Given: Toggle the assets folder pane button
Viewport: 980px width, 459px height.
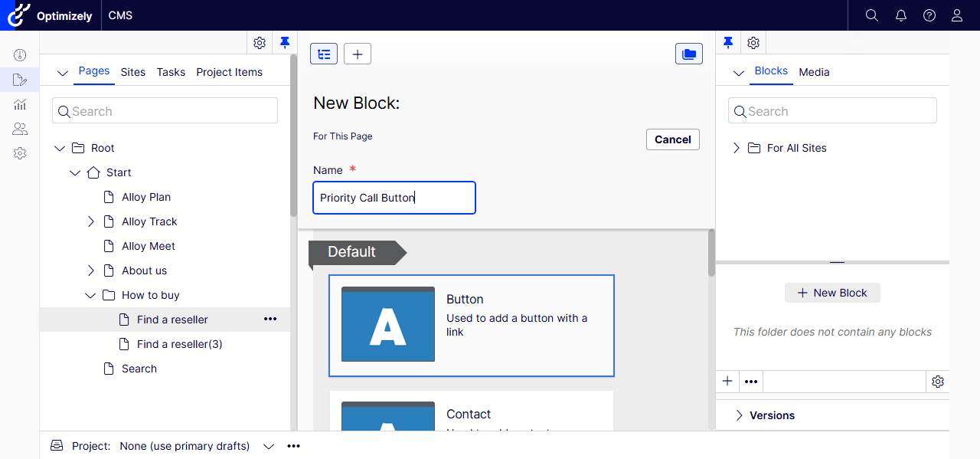Looking at the screenshot, I should 689,54.
